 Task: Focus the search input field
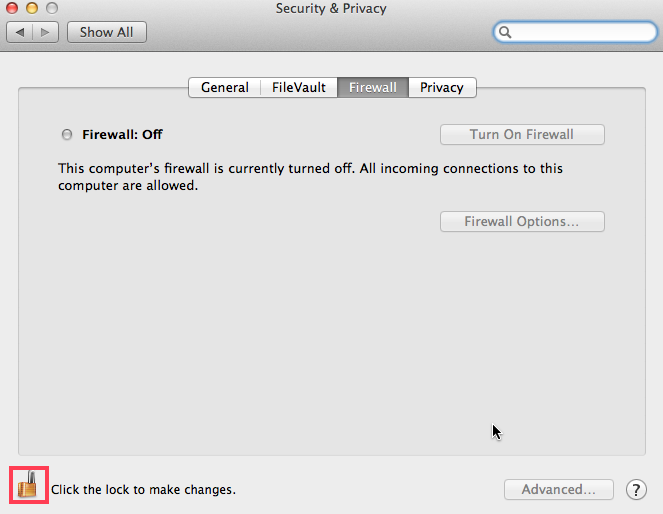(575, 32)
